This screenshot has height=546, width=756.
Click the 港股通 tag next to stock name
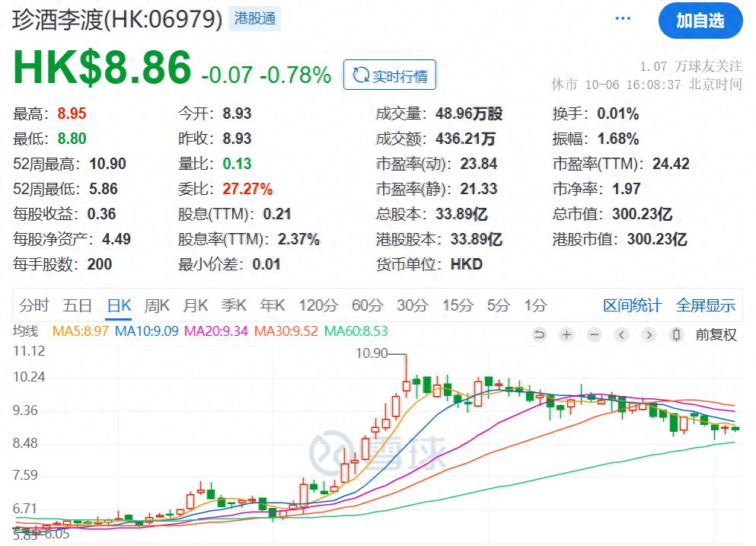[x=255, y=19]
